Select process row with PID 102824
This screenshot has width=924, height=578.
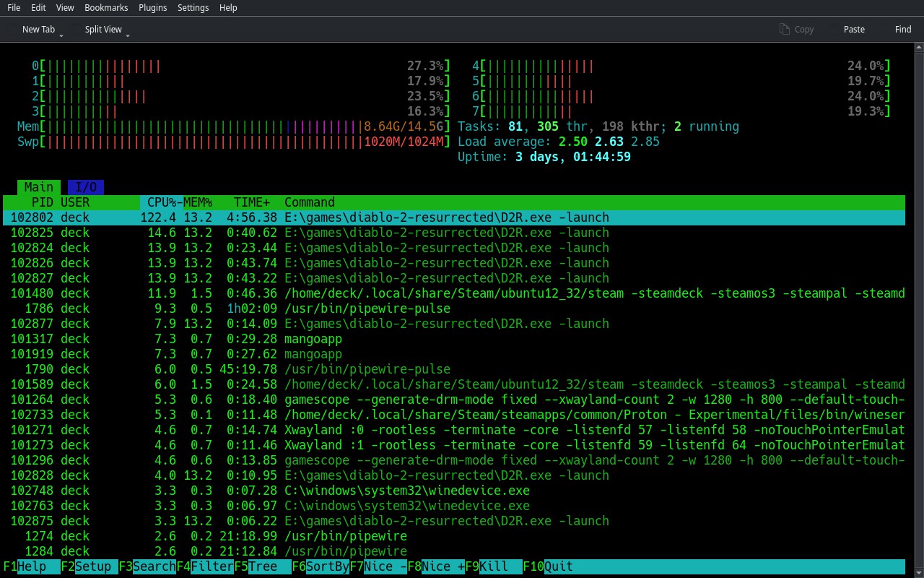(x=454, y=248)
